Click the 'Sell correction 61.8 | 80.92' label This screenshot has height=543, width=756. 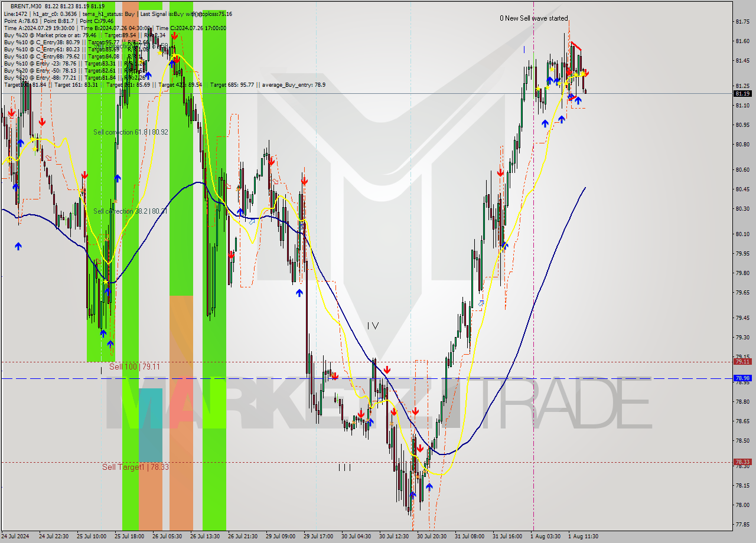(x=131, y=132)
